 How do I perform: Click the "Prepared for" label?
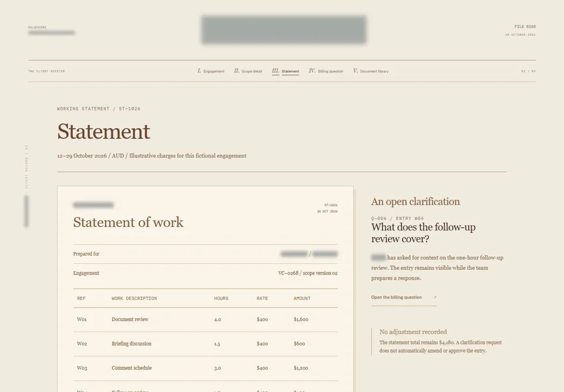tap(86, 254)
